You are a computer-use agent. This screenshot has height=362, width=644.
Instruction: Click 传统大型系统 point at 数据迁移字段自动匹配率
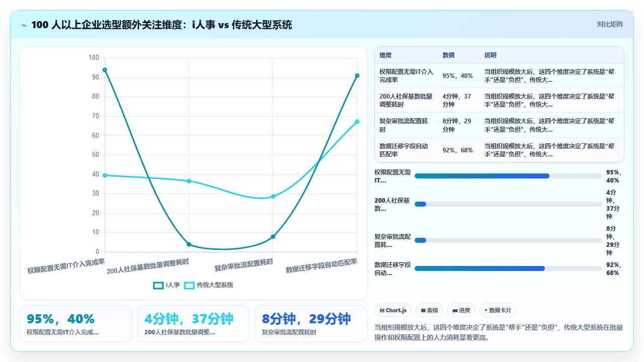pos(357,122)
